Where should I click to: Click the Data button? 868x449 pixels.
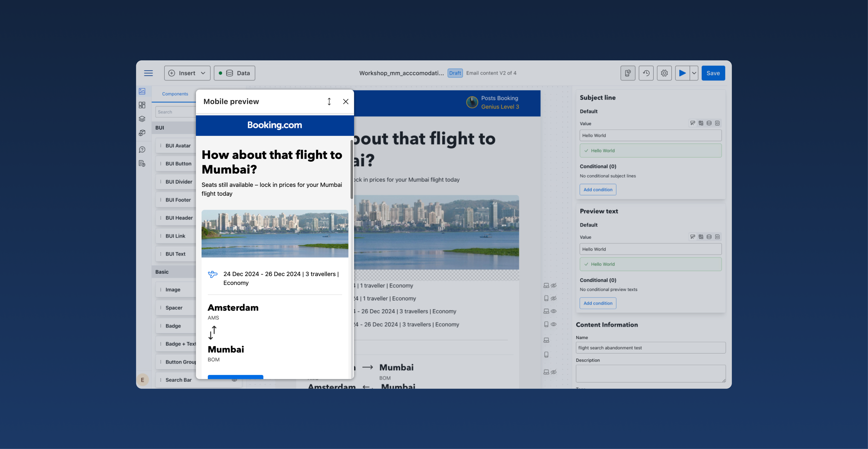tap(234, 73)
